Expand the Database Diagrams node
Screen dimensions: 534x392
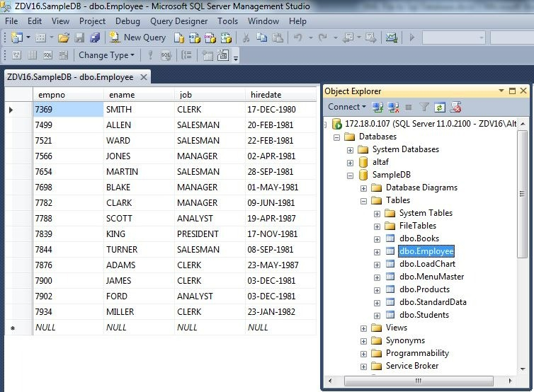364,188
